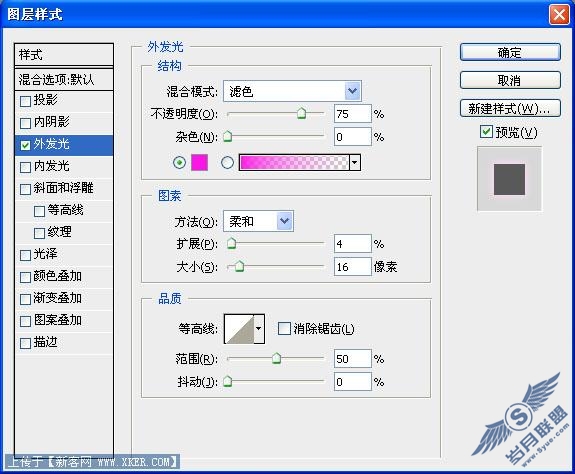Enable the 斜面和浮雕 bevel checkbox
This screenshot has height=474, width=575.
[25, 189]
